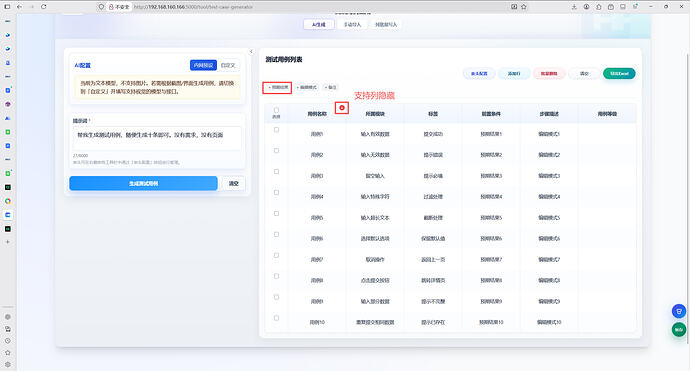This screenshot has height=371, width=690.
Task: Click the 不安全 lock indicator
Action: (x=119, y=7)
